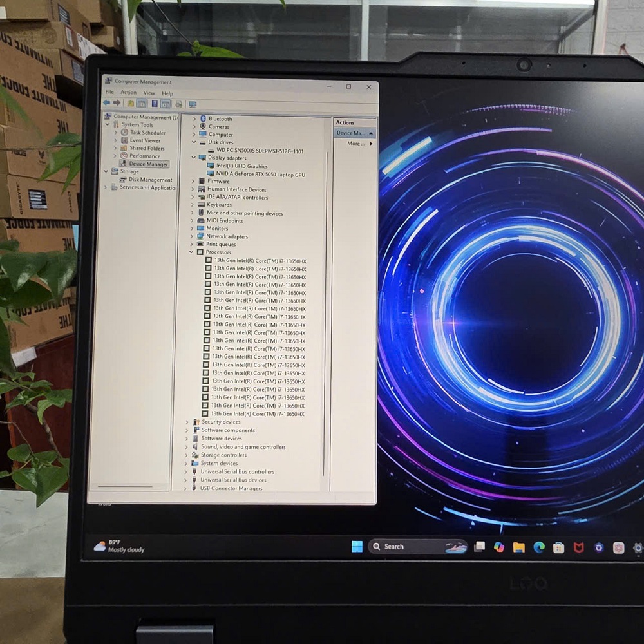Select the Task Scheduler clock icon

pos(124,132)
